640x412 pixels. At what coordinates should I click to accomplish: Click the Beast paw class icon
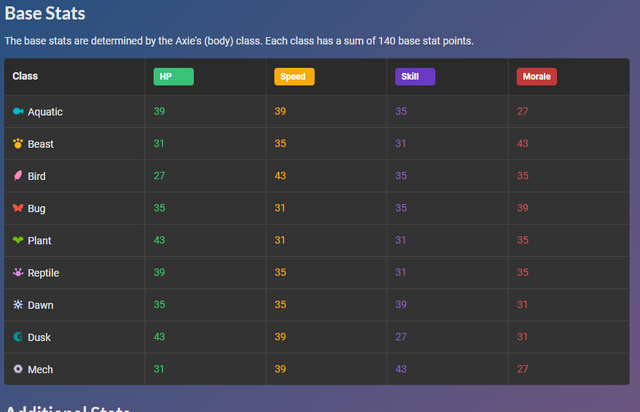coord(18,143)
